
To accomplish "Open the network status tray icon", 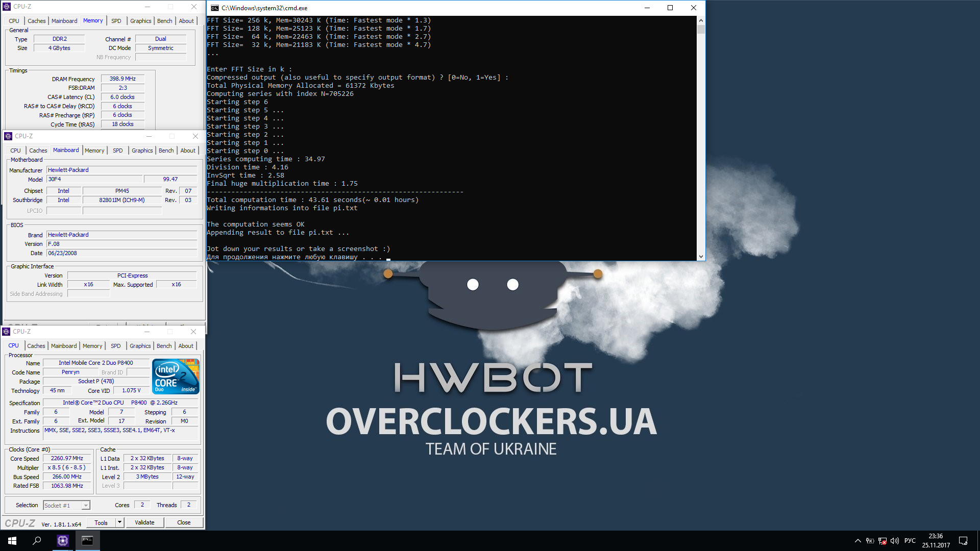I will pos(882,541).
